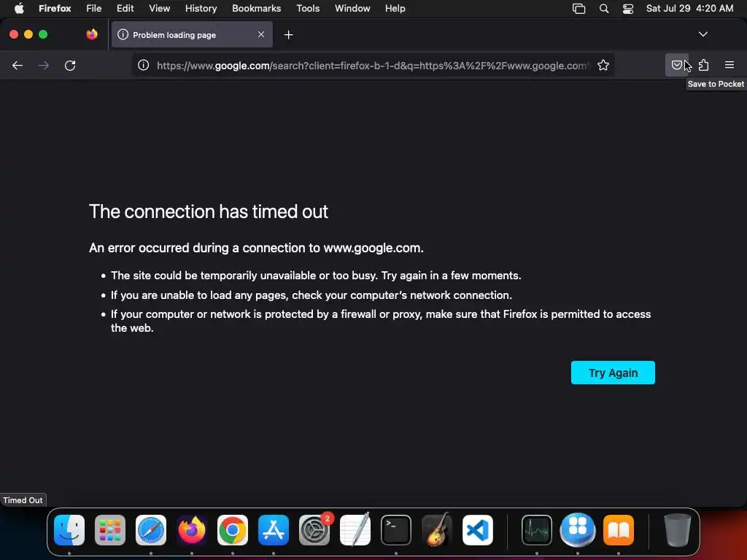Viewport: 747px width, 560px height.
Task: Close the Problem loading page tab
Action: pyautogui.click(x=261, y=34)
